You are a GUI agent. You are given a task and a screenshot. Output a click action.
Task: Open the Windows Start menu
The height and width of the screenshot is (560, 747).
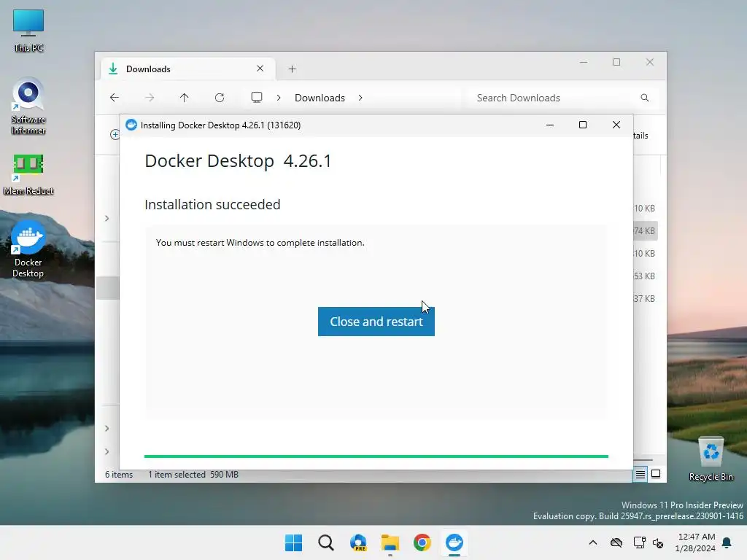pos(293,542)
